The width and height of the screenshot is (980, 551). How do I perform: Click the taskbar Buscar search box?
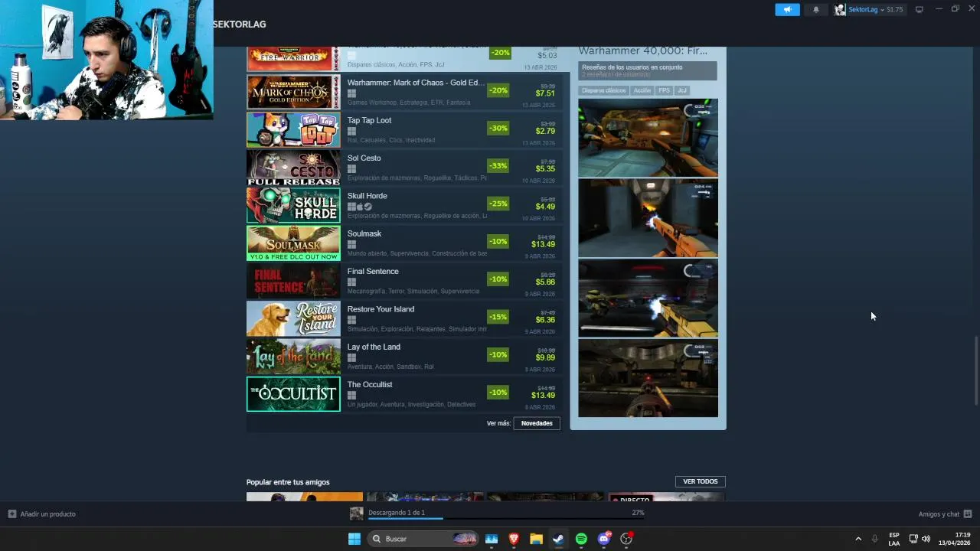[x=423, y=539]
